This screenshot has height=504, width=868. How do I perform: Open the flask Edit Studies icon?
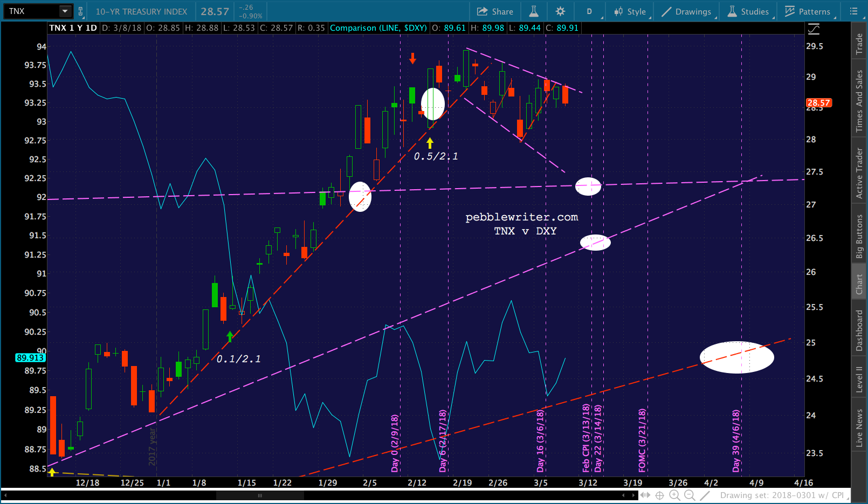(534, 11)
